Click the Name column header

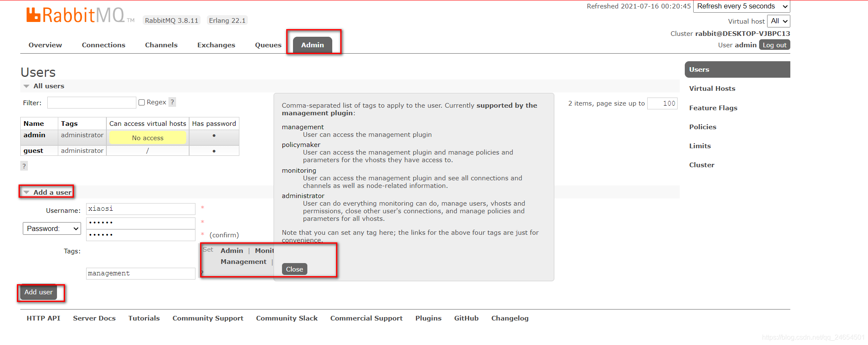click(x=39, y=124)
